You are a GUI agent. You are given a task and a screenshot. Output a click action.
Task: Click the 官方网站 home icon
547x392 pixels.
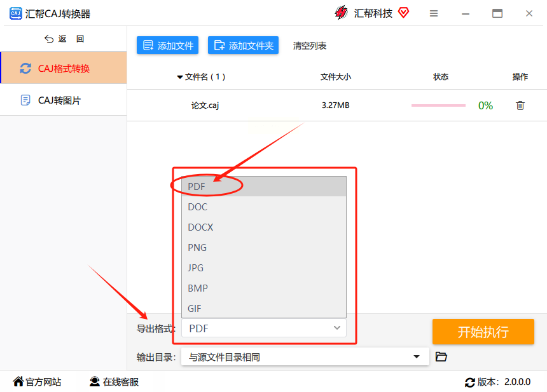point(18,382)
